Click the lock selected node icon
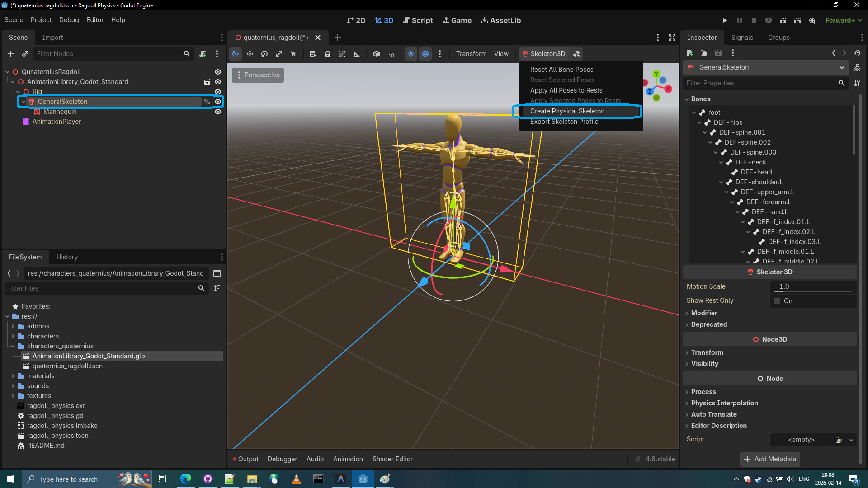 coord(328,54)
